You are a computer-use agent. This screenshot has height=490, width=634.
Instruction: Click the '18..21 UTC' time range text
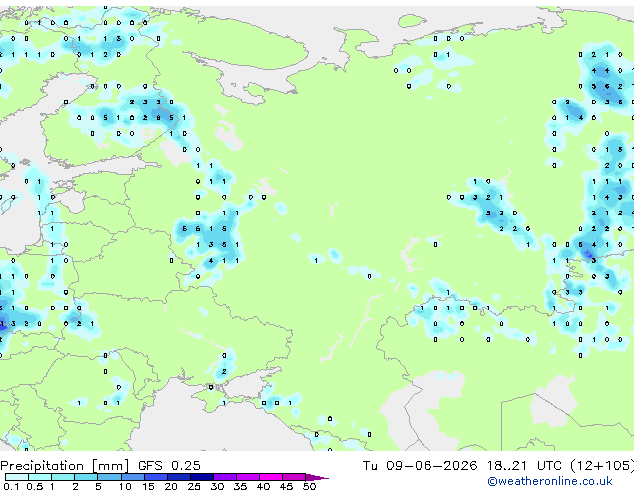pyautogui.click(x=524, y=465)
